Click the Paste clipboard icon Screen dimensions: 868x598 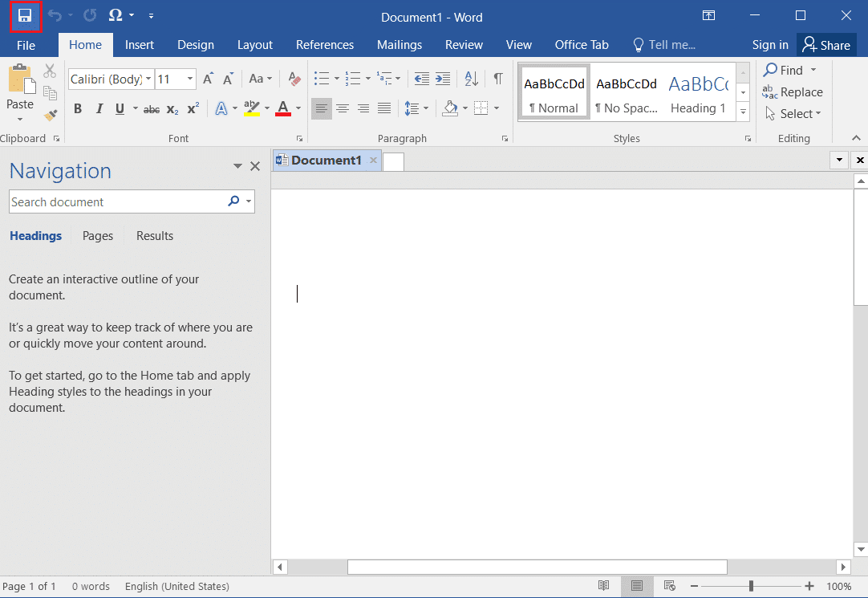pyautogui.click(x=22, y=79)
